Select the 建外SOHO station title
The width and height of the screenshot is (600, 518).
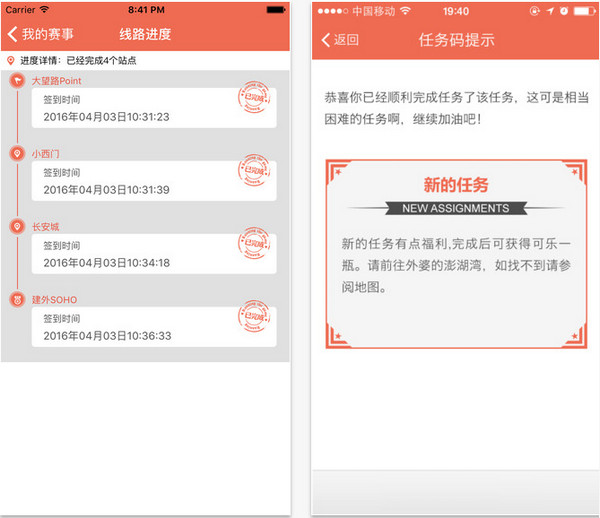(54, 300)
